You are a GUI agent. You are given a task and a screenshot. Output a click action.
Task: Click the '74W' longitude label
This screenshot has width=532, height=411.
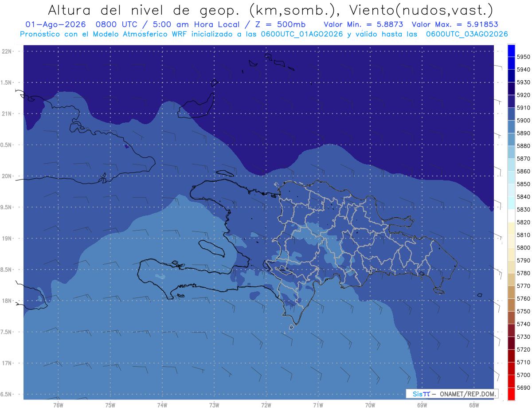pyautogui.click(x=162, y=405)
